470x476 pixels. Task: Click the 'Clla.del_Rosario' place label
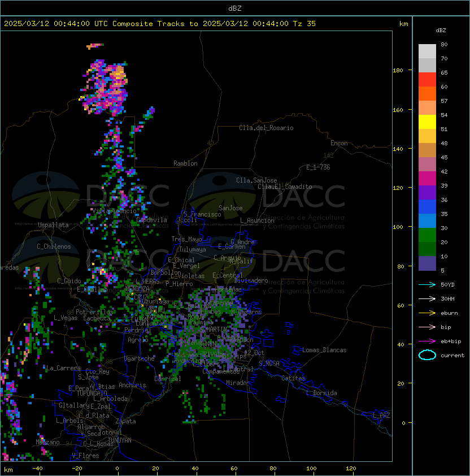point(266,128)
